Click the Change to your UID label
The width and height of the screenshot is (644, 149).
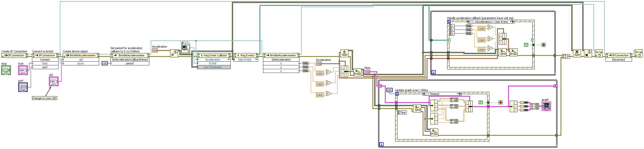[44, 98]
